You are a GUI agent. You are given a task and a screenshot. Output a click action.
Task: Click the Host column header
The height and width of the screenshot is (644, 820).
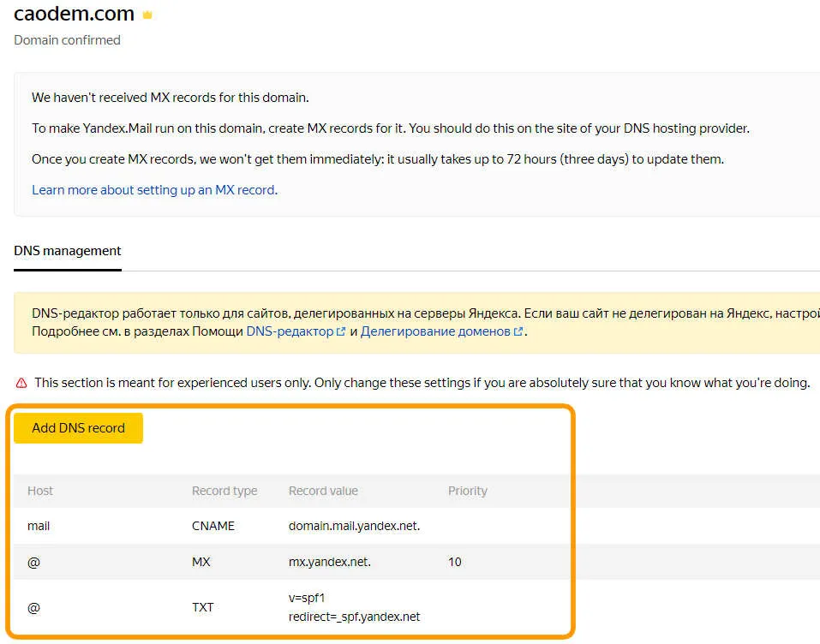[40, 491]
